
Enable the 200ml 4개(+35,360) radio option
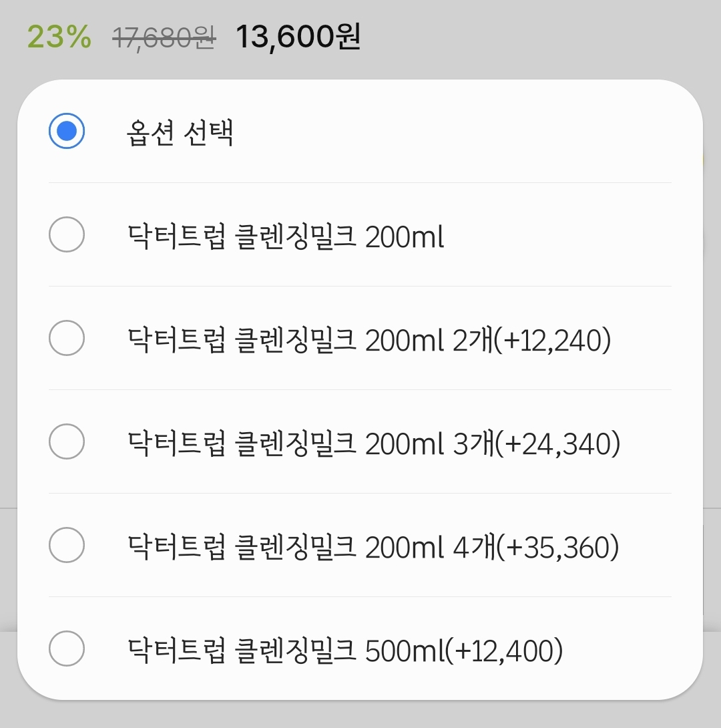[x=67, y=545]
